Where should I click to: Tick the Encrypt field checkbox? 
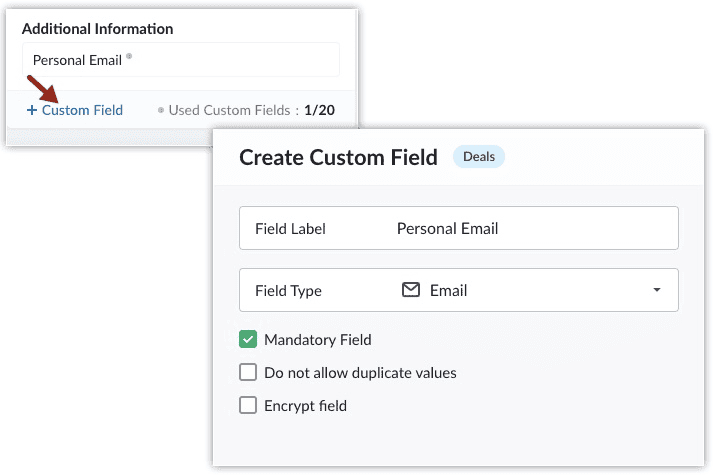(249, 405)
